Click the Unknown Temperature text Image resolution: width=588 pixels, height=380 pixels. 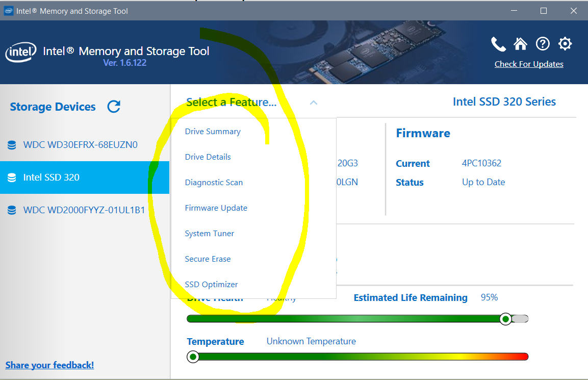point(311,341)
